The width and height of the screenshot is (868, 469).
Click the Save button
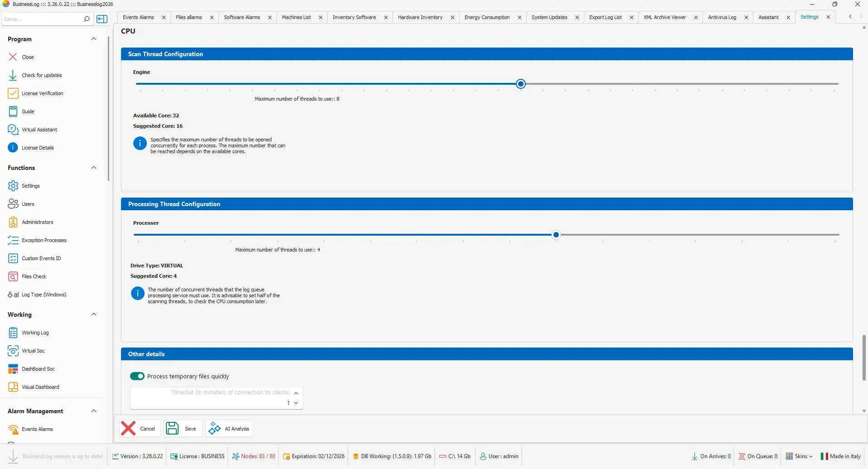tap(182, 428)
